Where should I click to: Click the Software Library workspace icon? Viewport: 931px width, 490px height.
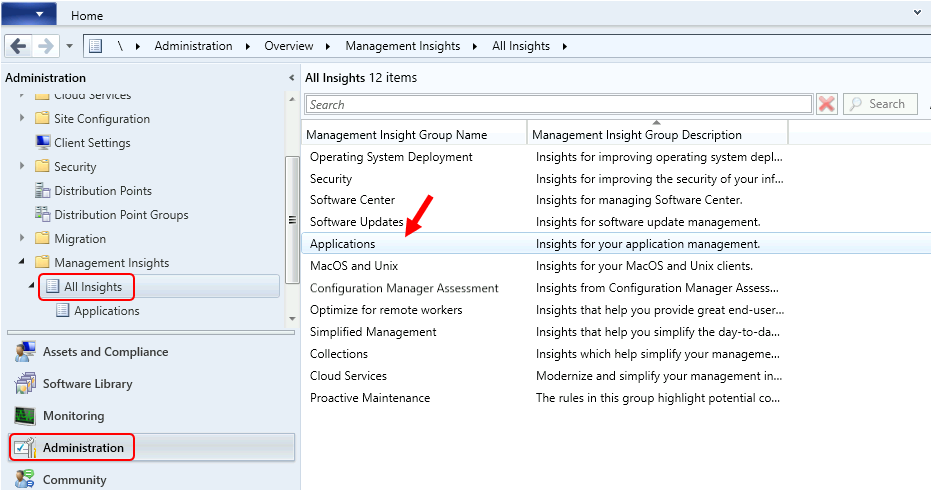coord(25,384)
